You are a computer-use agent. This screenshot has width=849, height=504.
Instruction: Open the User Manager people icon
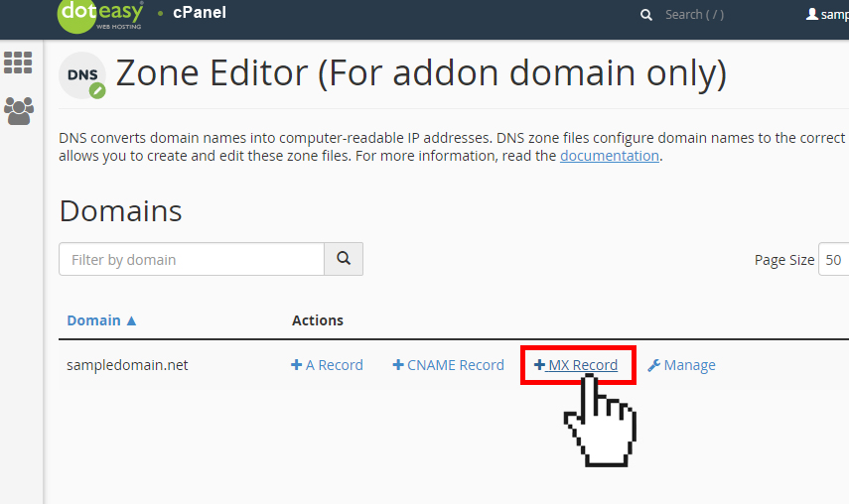[x=19, y=111]
